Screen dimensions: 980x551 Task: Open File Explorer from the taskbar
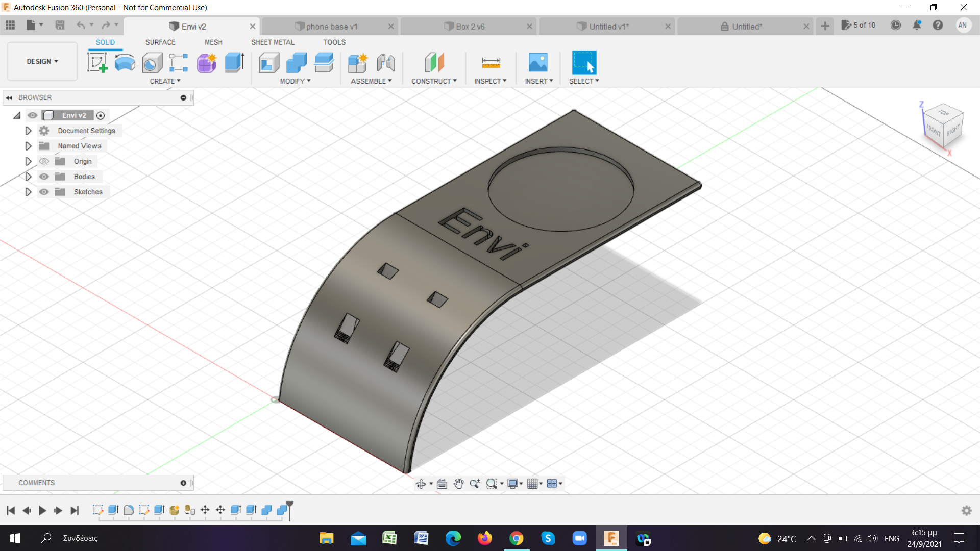pyautogui.click(x=326, y=538)
